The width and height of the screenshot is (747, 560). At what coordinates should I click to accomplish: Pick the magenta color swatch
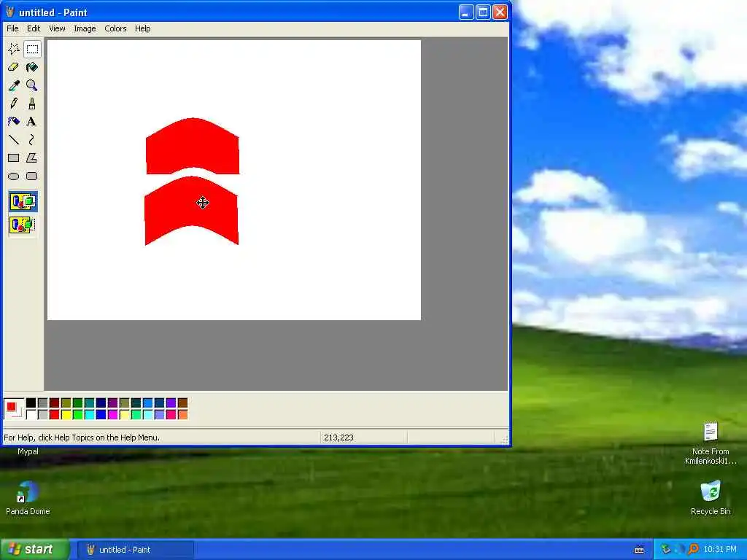(113, 415)
